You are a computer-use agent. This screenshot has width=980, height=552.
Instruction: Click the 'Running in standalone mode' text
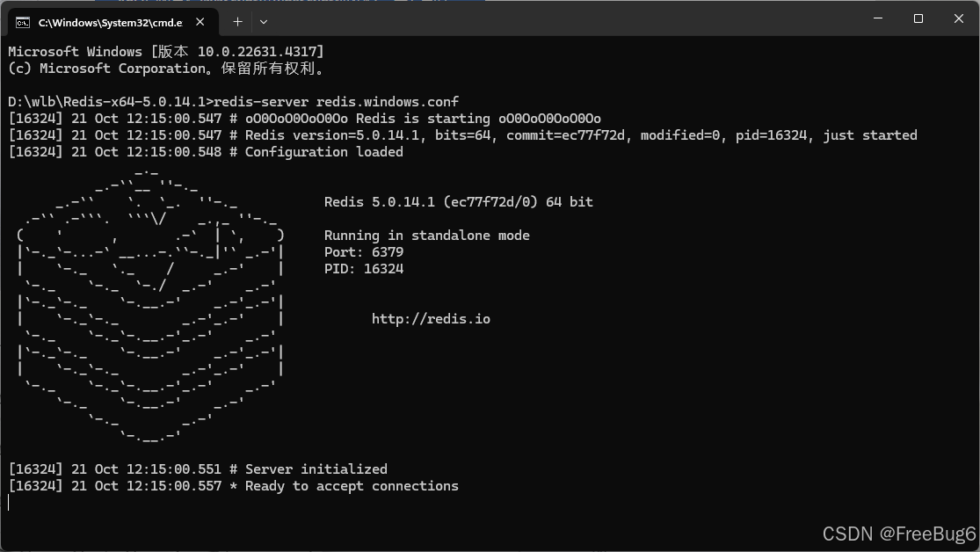[x=428, y=235]
